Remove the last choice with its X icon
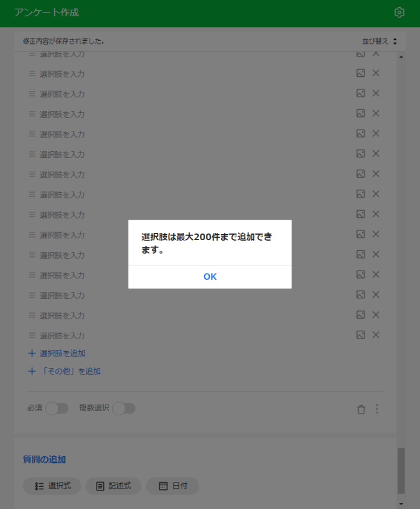The height and width of the screenshot is (509, 420). (376, 335)
